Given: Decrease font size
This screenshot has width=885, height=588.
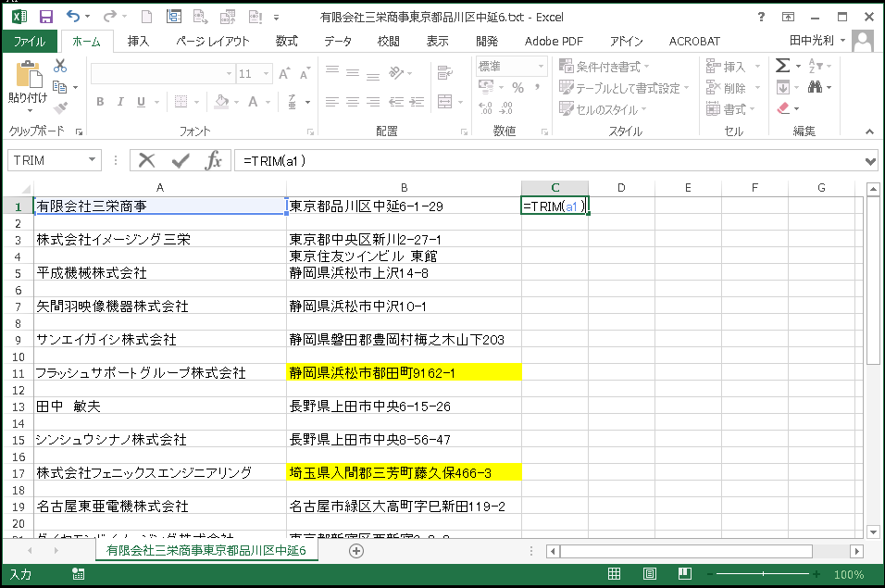Looking at the screenshot, I should pyautogui.click(x=305, y=73).
